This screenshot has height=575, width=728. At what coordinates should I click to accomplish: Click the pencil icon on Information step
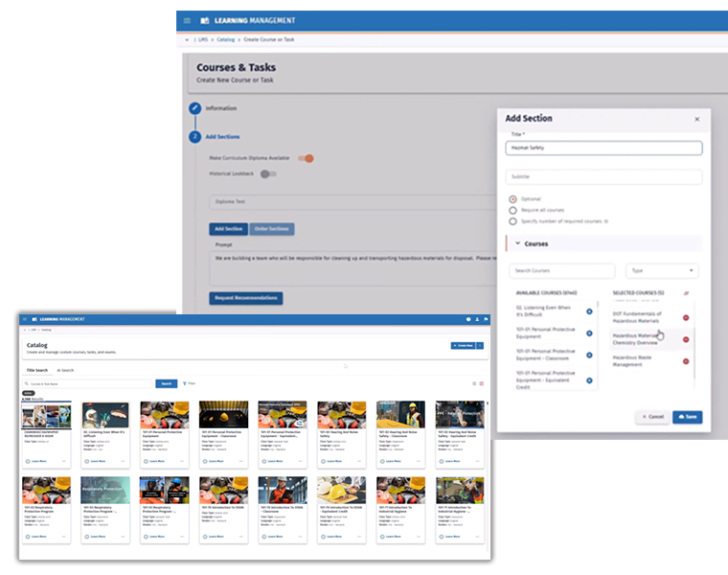click(194, 108)
